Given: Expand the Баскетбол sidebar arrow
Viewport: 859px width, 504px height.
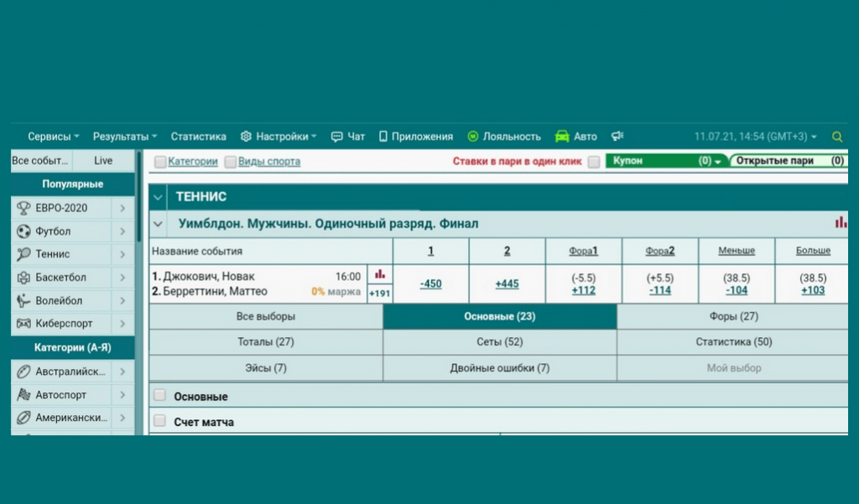Looking at the screenshot, I should (x=122, y=278).
